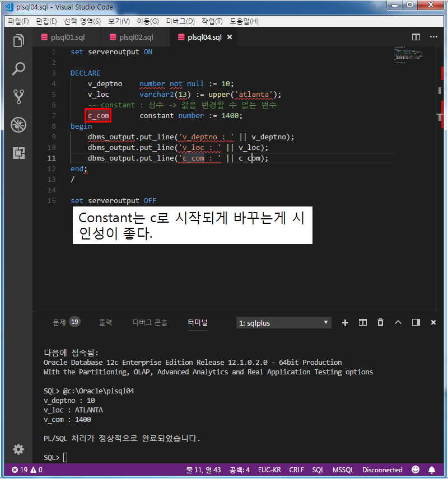Click 'set serveroutput OFF' on line 15
Image resolution: width=448 pixels, height=479 pixels.
point(114,201)
